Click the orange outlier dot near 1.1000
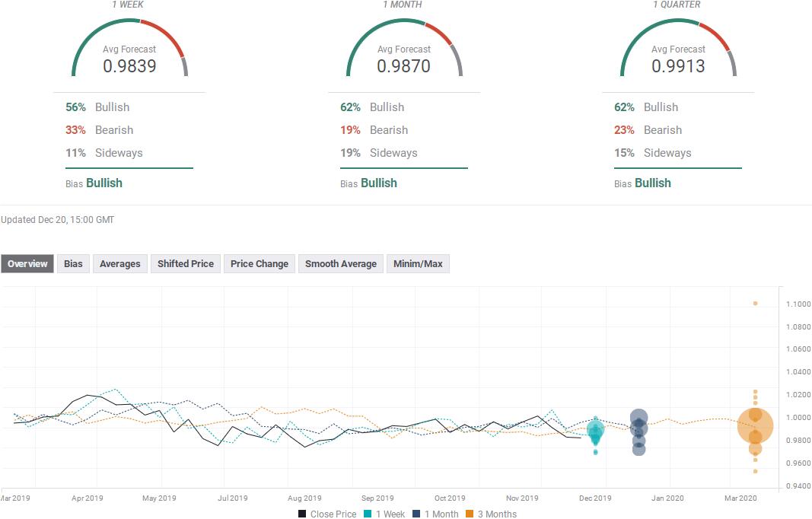The image size is (812, 519). [756, 304]
